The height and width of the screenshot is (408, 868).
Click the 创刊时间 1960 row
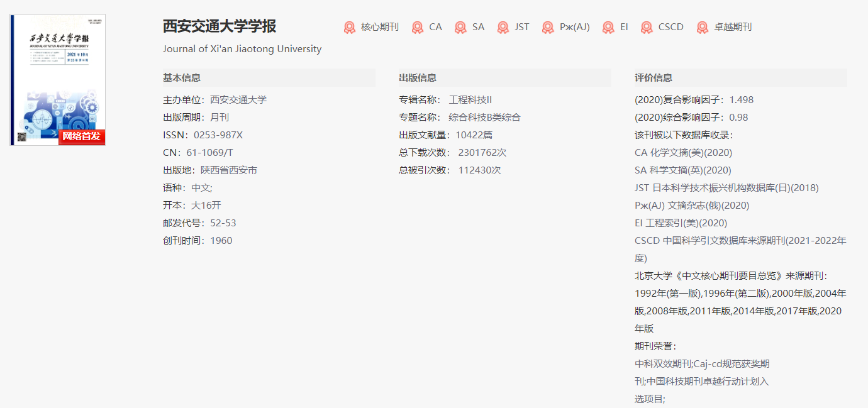(198, 241)
